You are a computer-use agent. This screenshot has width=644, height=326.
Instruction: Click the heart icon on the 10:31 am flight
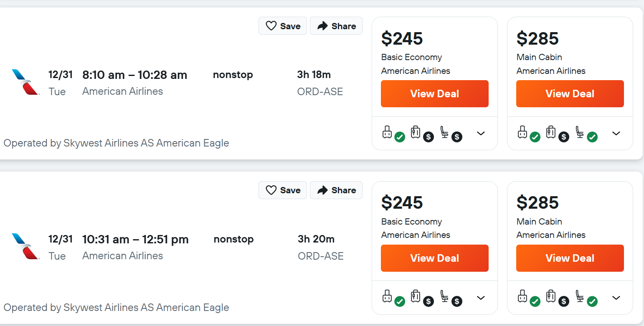coord(271,190)
